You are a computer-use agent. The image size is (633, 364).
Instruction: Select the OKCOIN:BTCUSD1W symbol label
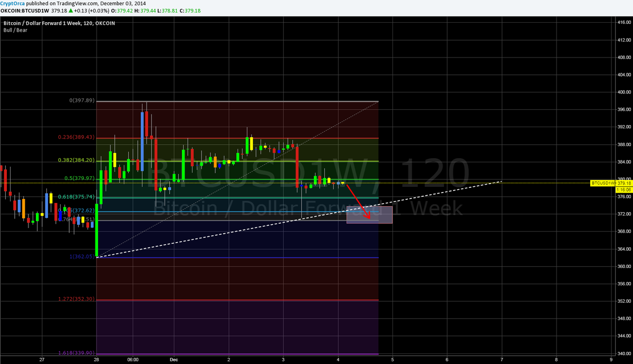click(24, 10)
